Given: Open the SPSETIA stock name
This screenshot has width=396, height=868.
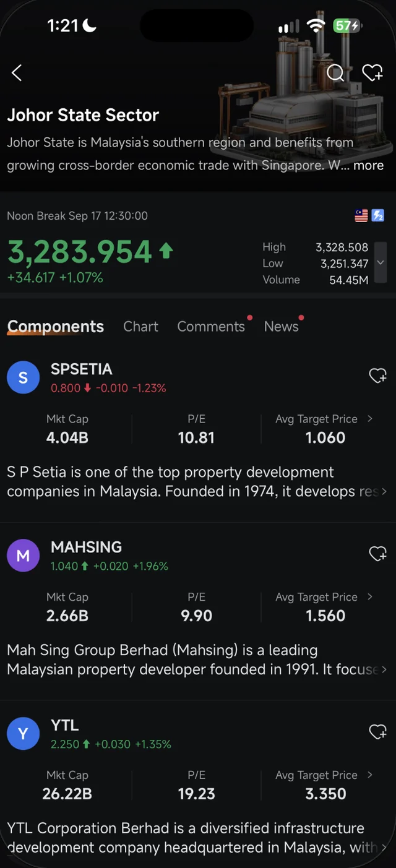Looking at the screenshot, I should point(81,369).
